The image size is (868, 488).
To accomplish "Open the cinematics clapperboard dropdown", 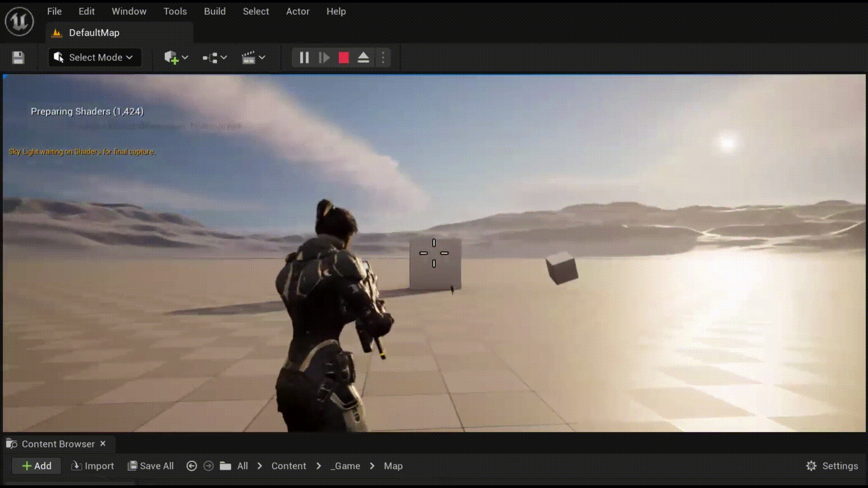I will pos(253,57).
